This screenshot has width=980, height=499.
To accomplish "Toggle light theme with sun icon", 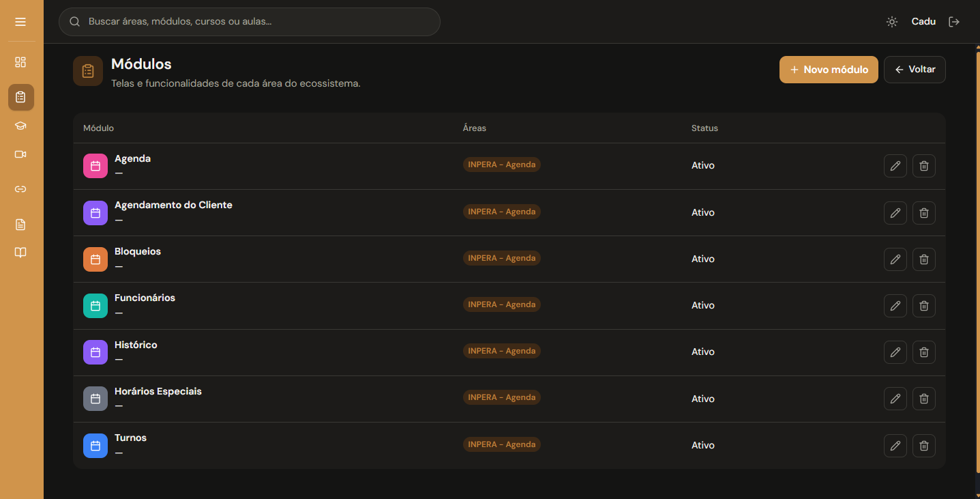I will (892, 22).
